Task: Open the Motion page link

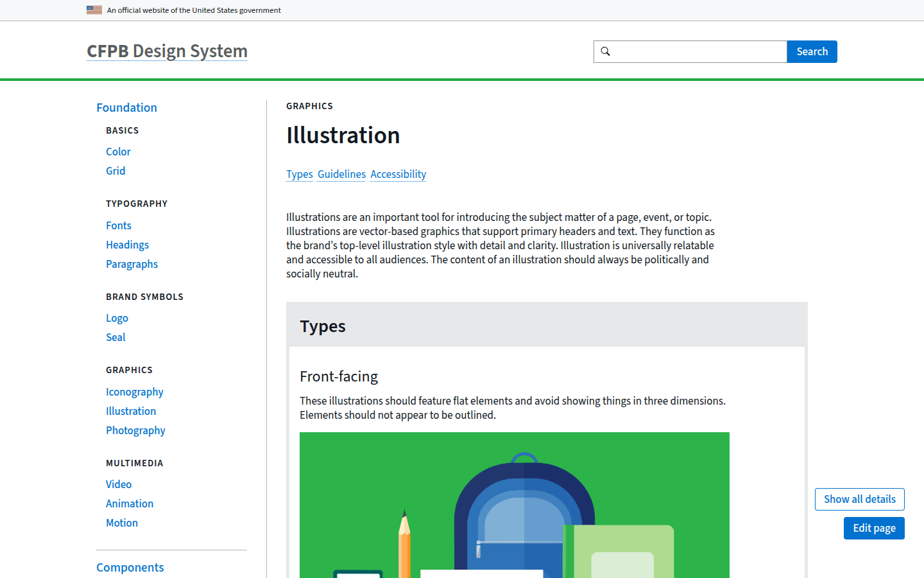Action: pyautogui.click(x=122, y=523)
